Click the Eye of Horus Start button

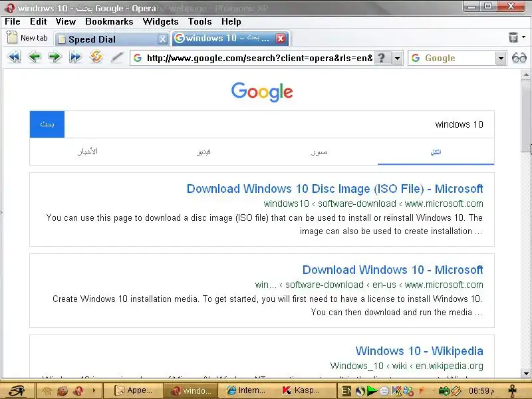pos(17,391)
